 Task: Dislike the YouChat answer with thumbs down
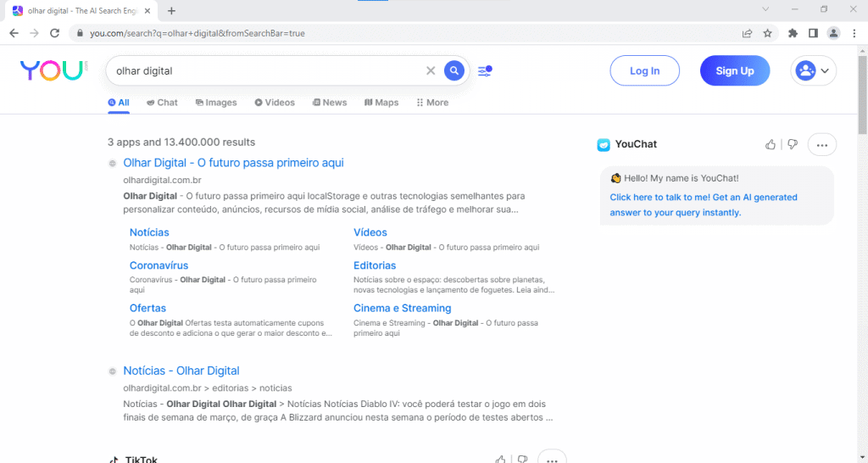coord(793,144)
